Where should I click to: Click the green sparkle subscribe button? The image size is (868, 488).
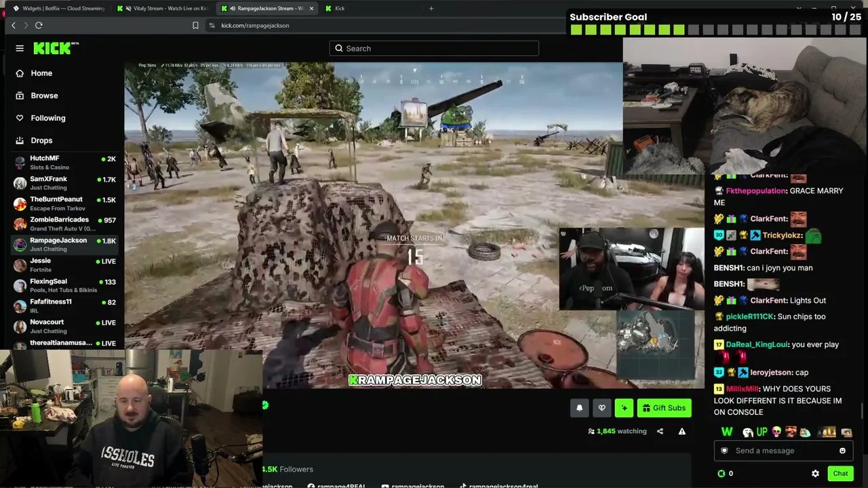click(x=624, y=407)
